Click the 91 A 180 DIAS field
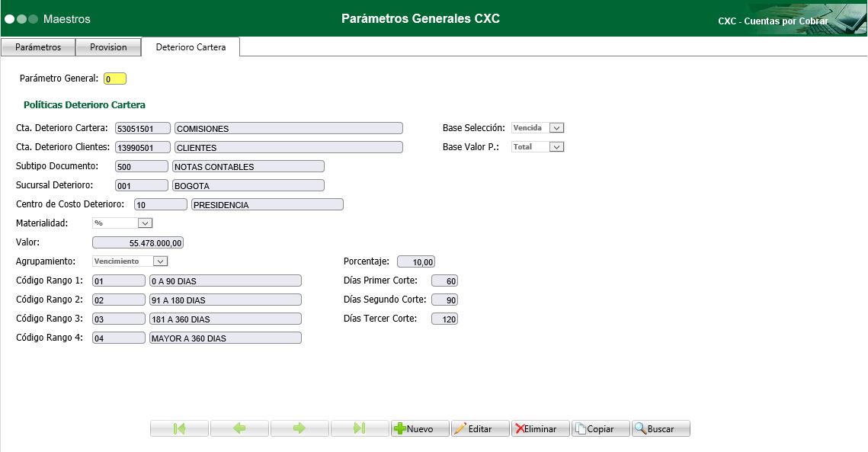 point(226,300)
